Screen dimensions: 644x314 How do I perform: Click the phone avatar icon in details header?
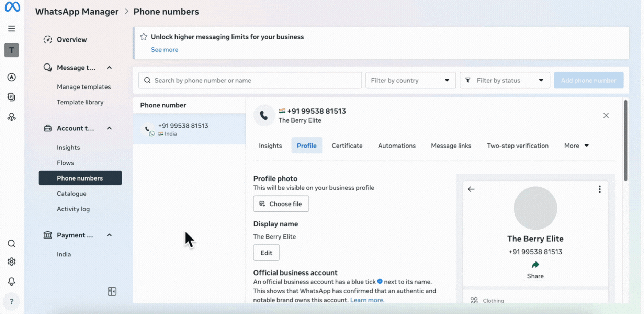coord(264,115)
